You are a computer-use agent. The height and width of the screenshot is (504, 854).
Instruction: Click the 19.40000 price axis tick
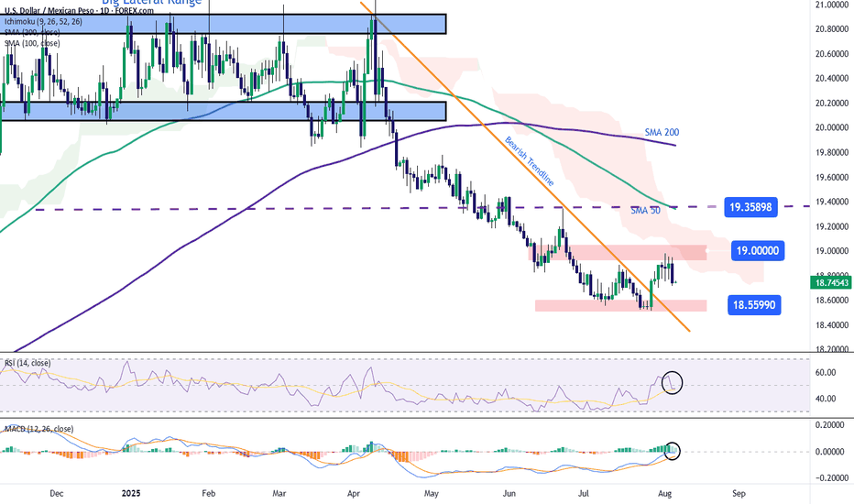coord(832,202)
